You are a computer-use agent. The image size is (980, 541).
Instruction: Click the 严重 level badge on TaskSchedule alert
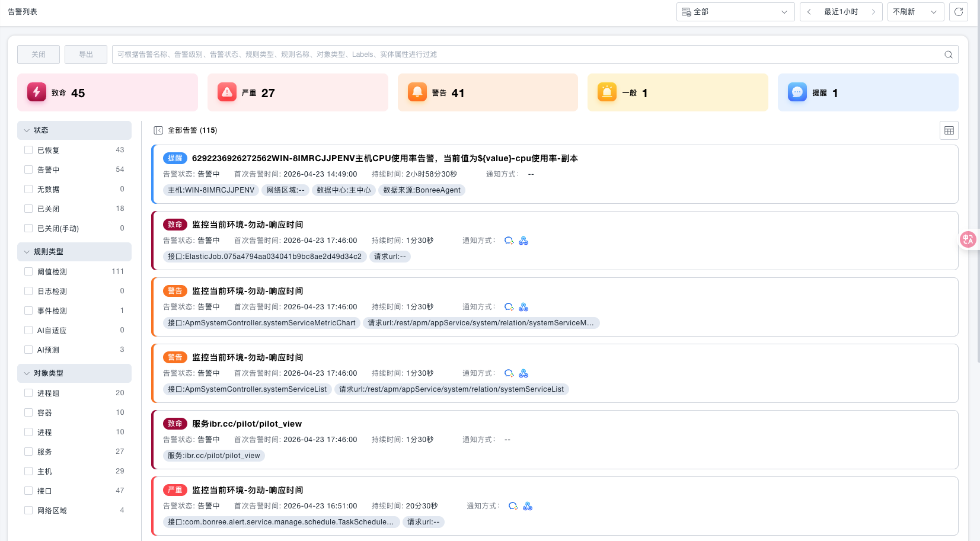tap(175, 490)
